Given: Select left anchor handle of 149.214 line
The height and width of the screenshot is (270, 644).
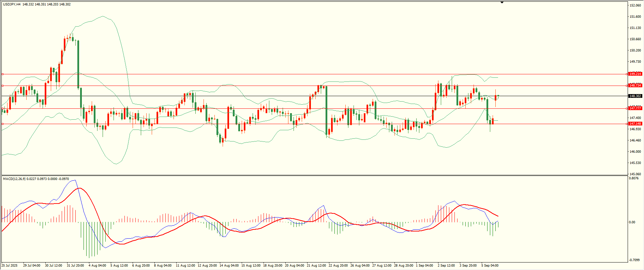Looking at the screenshot, I should [x=2, y=74].
